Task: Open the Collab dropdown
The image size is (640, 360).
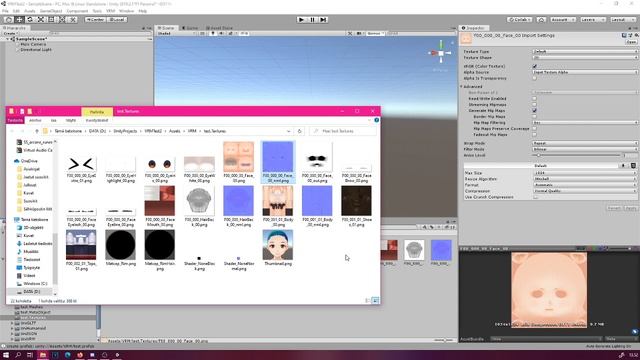Action: [520, 20]
